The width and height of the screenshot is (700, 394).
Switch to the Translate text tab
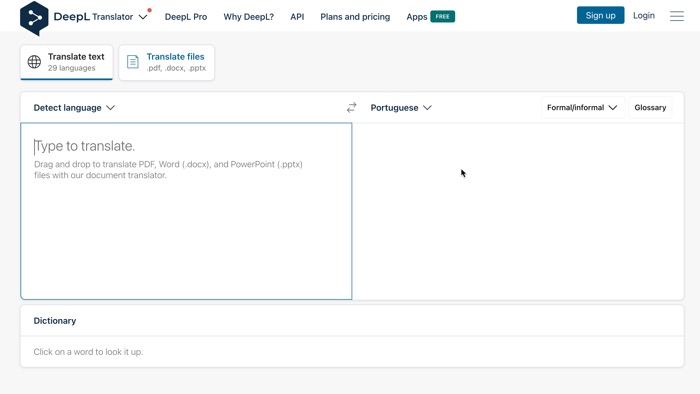coord(67,62)
